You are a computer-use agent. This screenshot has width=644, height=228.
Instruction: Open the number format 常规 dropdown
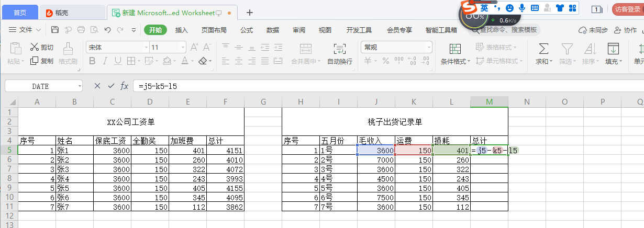pos(429,47)
